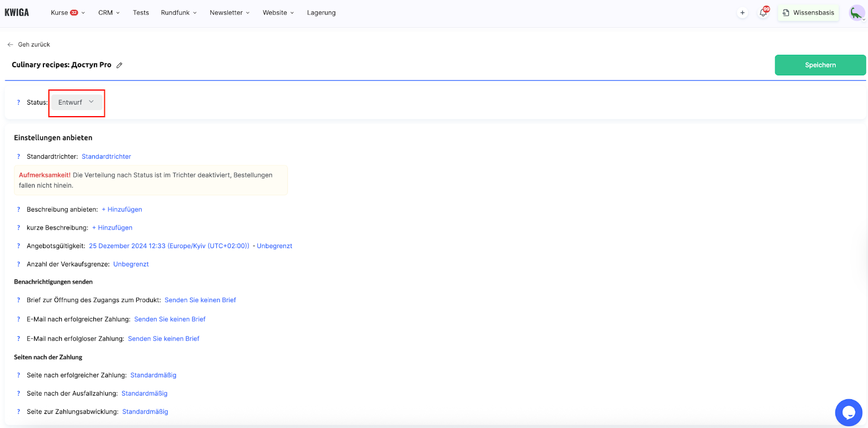This screenshot has width=868, height=428.
Task: Expand the Website menu
Action: 278,12
